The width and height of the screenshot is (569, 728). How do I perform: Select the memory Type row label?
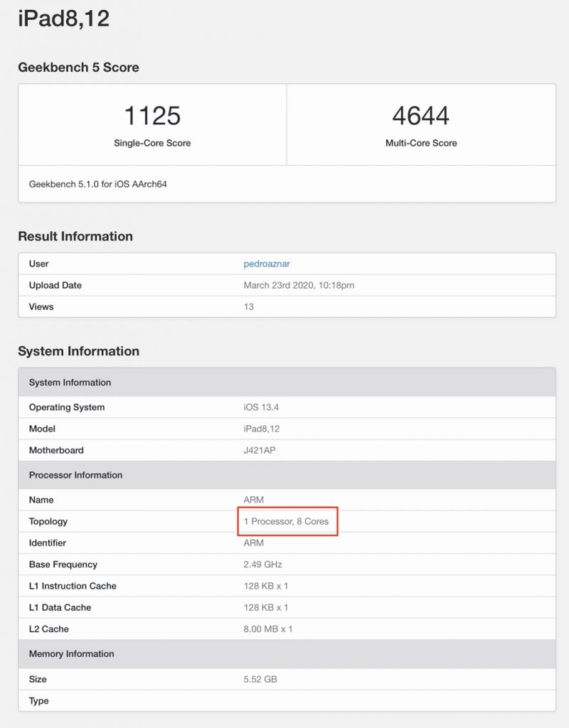(x=38, y=700)
